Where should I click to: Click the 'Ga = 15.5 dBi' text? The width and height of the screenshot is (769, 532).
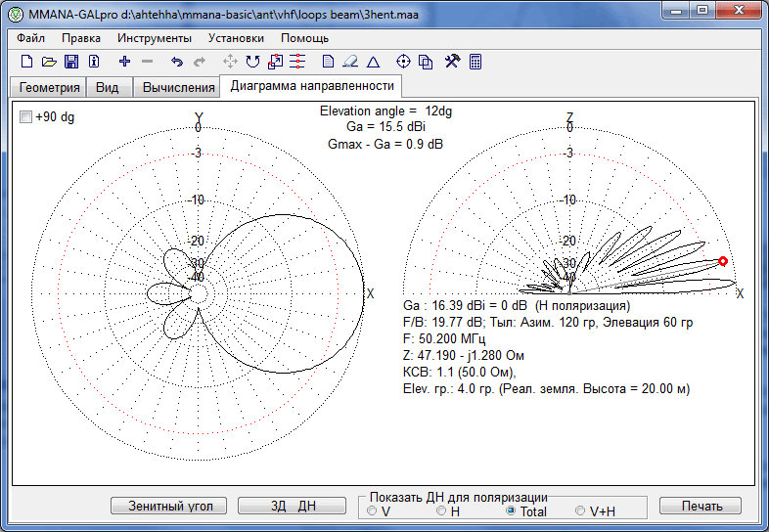pos(386,127)
